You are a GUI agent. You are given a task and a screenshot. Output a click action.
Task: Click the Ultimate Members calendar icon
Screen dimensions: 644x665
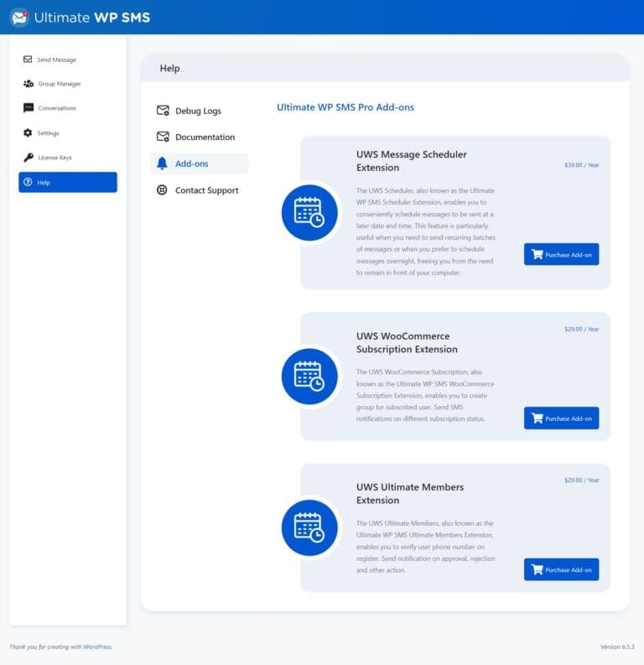click(309, 527)
